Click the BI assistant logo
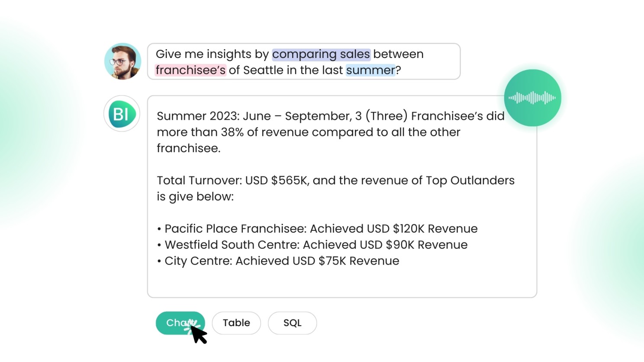The height and width of the screenshot is (362, 644). [122, 114]
